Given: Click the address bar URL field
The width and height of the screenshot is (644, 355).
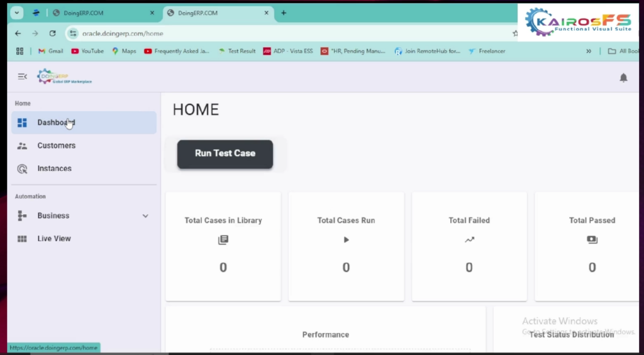Looking at the screenshot, I should [x=252, y=33].
